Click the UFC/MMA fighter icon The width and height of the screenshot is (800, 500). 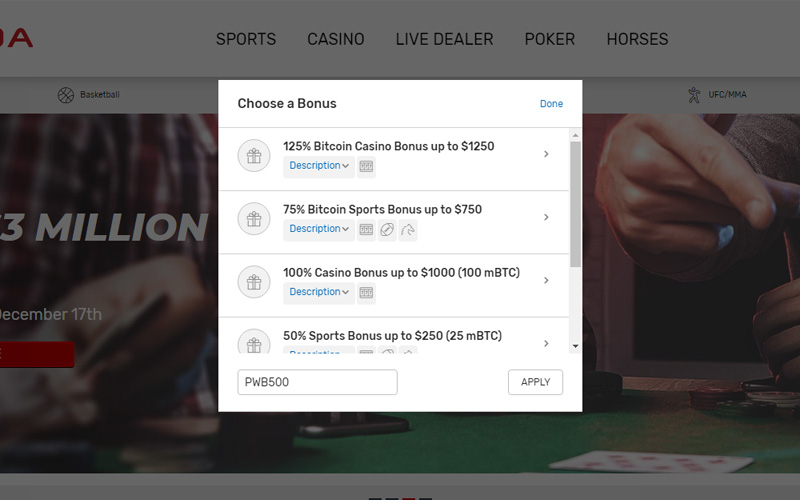694,95
